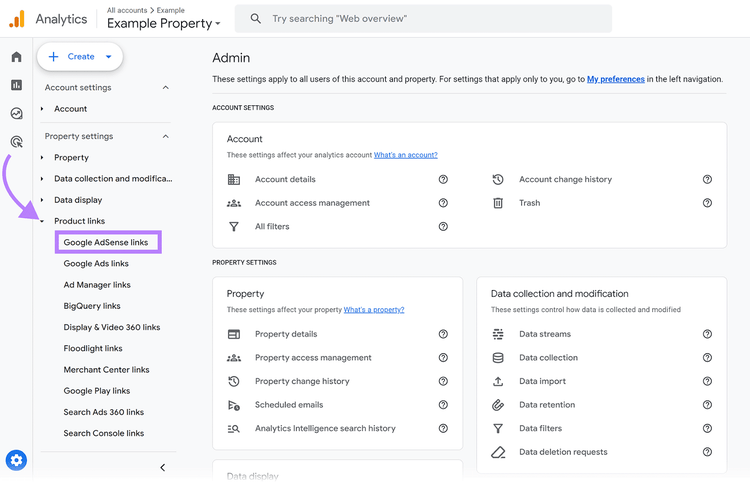Click All accounts breadcrumb
Screen dimensions: 750x485
pos(127,10)
